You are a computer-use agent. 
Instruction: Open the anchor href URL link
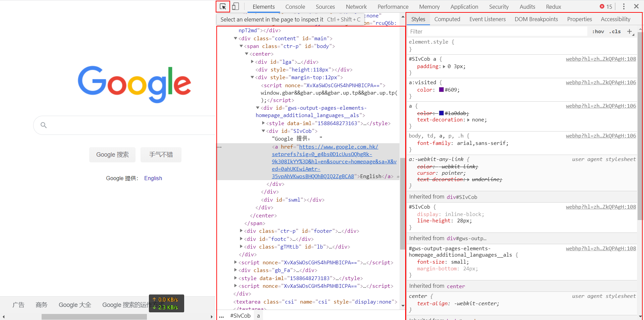[x=334, y=161]
